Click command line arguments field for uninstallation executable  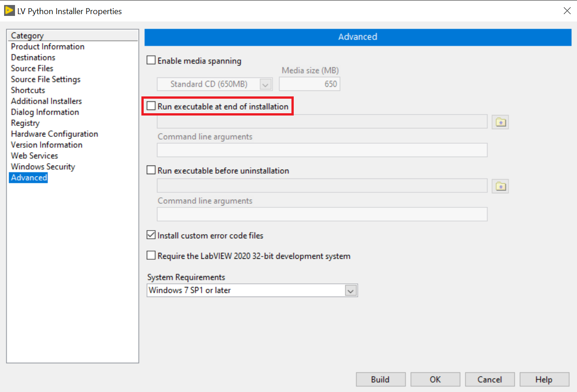tap(322, 214)
